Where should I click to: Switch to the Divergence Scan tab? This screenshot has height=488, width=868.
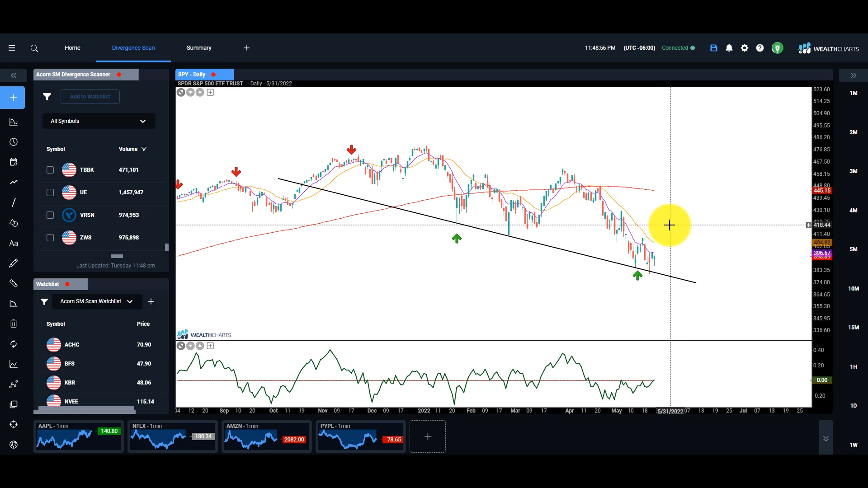coord(133,48)
